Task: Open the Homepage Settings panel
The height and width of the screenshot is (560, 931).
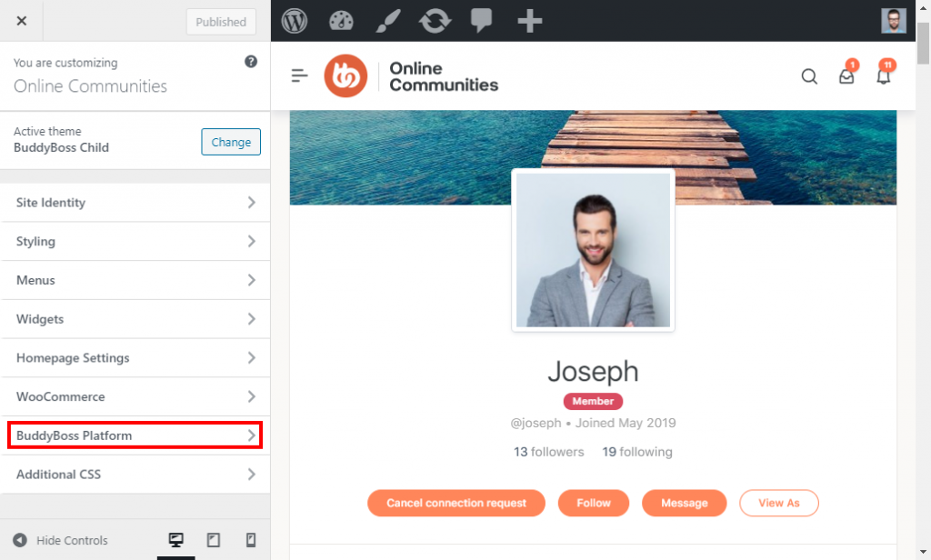Action: [x=135, y=358]
